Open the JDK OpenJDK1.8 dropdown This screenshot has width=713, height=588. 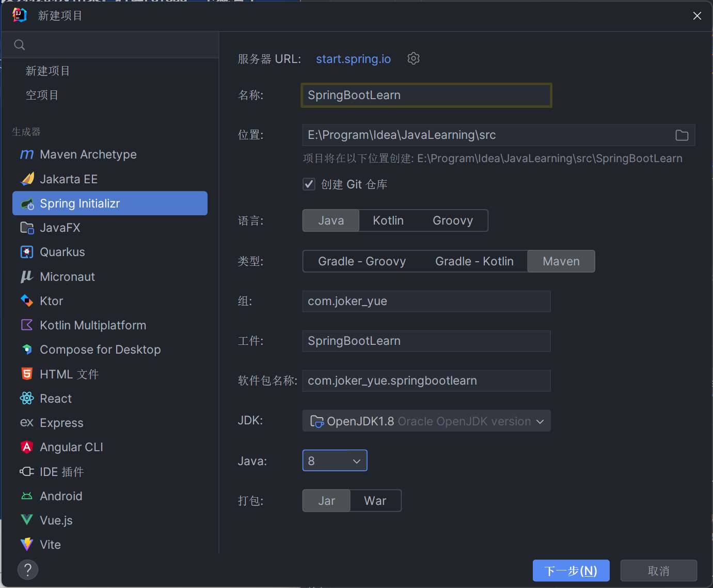(x=426, y=421)
